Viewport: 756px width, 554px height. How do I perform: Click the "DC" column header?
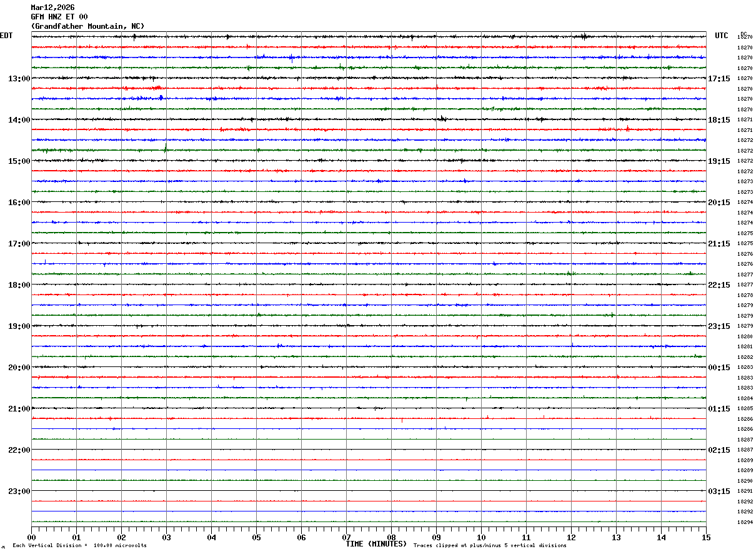click(x=744, y=33)
